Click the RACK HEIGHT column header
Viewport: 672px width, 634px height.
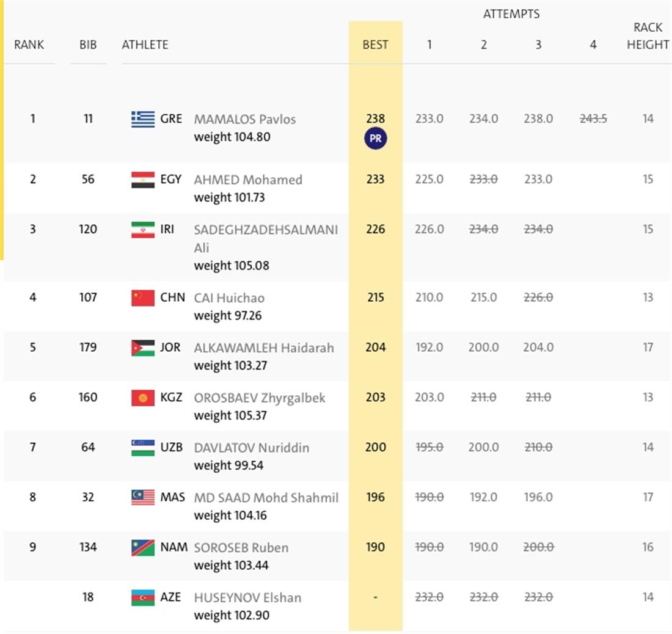648,36
